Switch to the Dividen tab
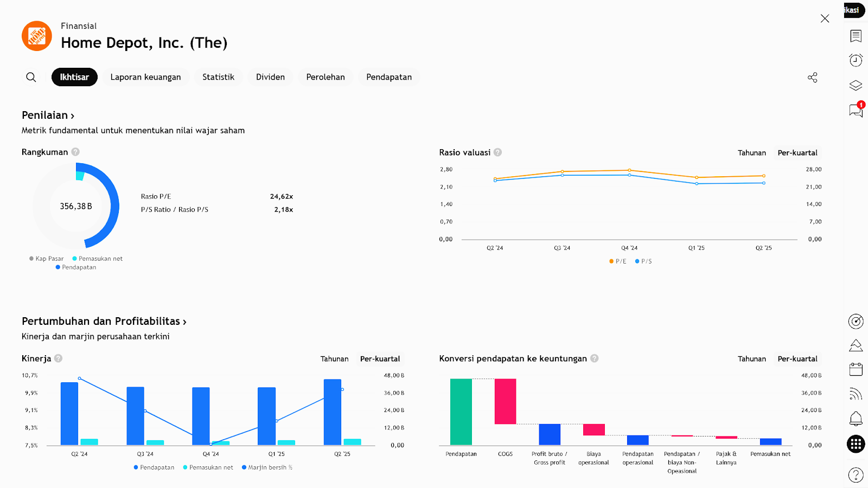 (270, 77)
